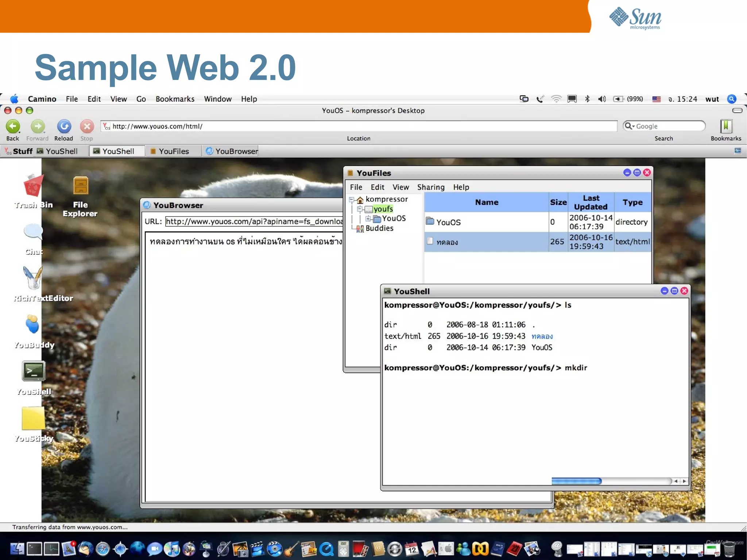Open the Camino application menu
747x560 pixels.
[42, 99]
